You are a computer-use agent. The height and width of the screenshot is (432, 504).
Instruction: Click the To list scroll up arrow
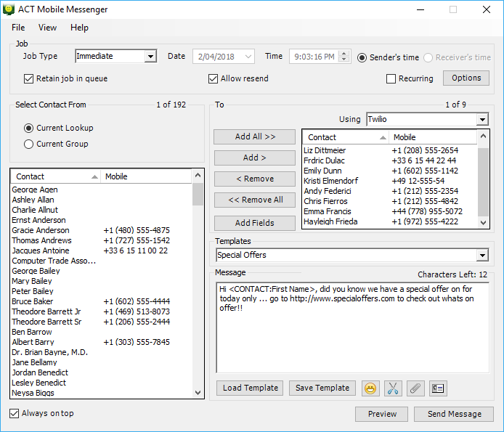[483, 136]
